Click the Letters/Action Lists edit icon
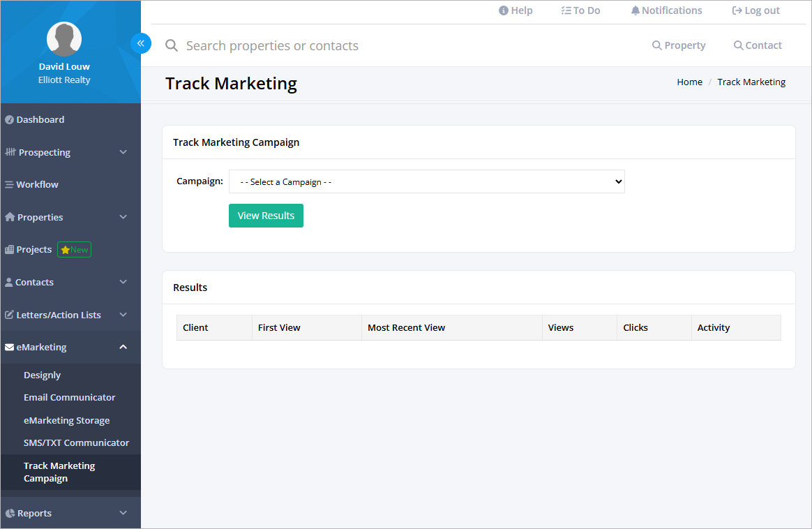Image resolution: width=812 pixels, height=529 pixels. coord(9,315)
